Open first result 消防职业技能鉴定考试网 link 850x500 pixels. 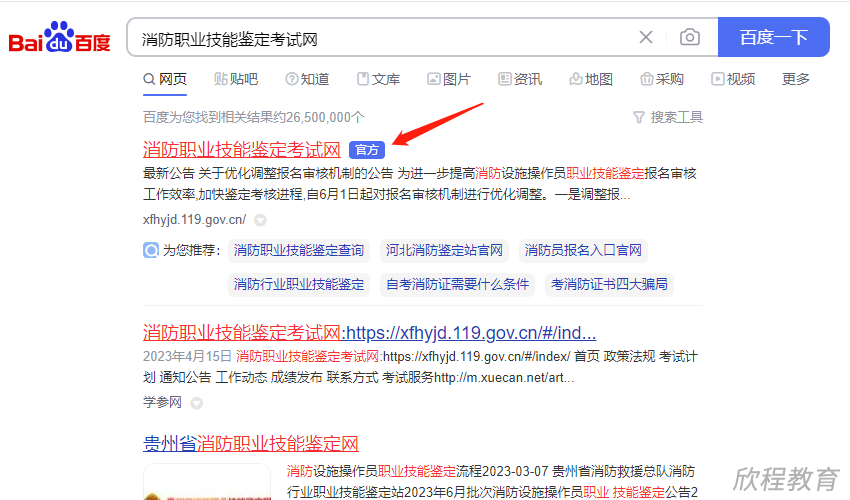tap(242, 150)
